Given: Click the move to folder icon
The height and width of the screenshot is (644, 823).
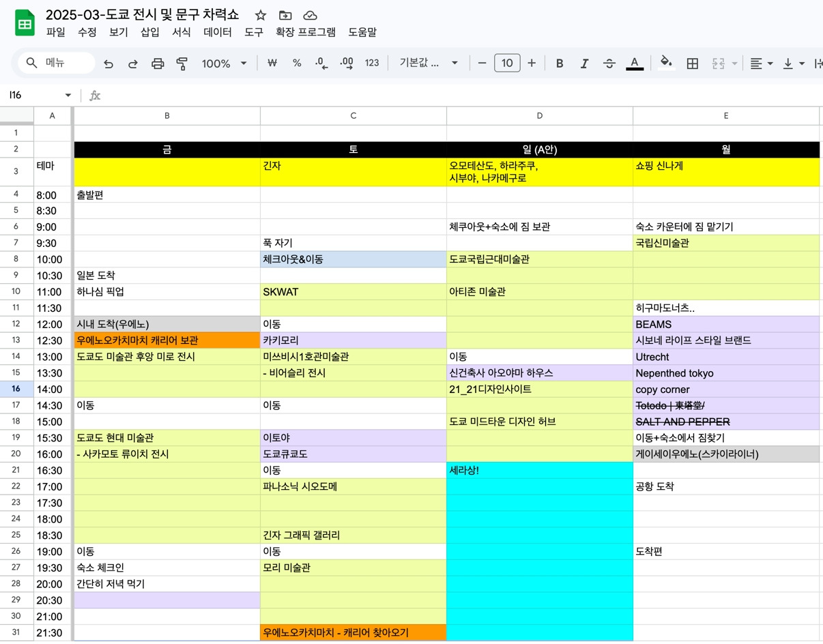Looking at the screenshot, I should [285, 15].
